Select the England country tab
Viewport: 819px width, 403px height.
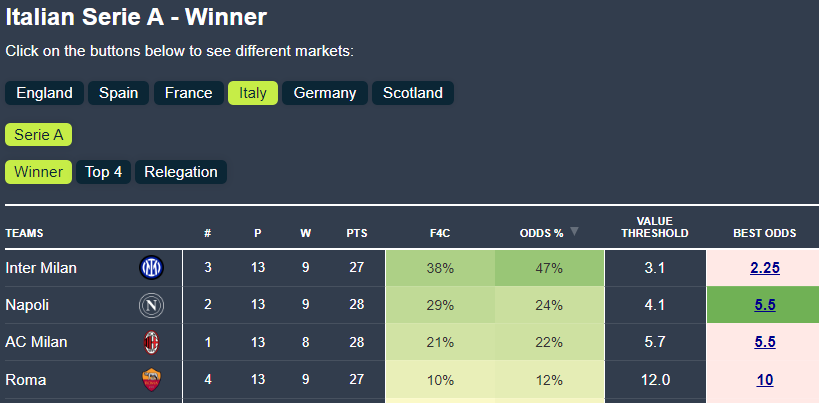[44, 93]
